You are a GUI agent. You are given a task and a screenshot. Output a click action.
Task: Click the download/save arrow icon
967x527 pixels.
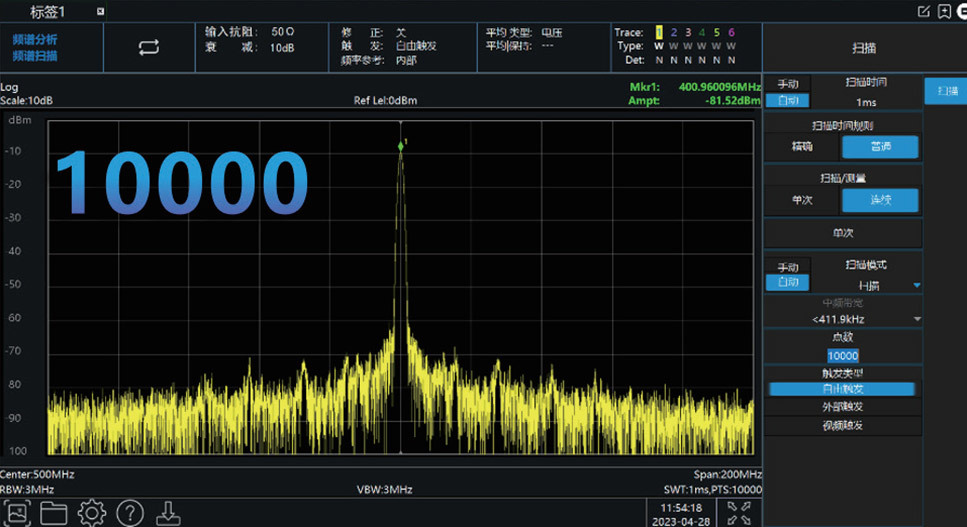[168, 513]
